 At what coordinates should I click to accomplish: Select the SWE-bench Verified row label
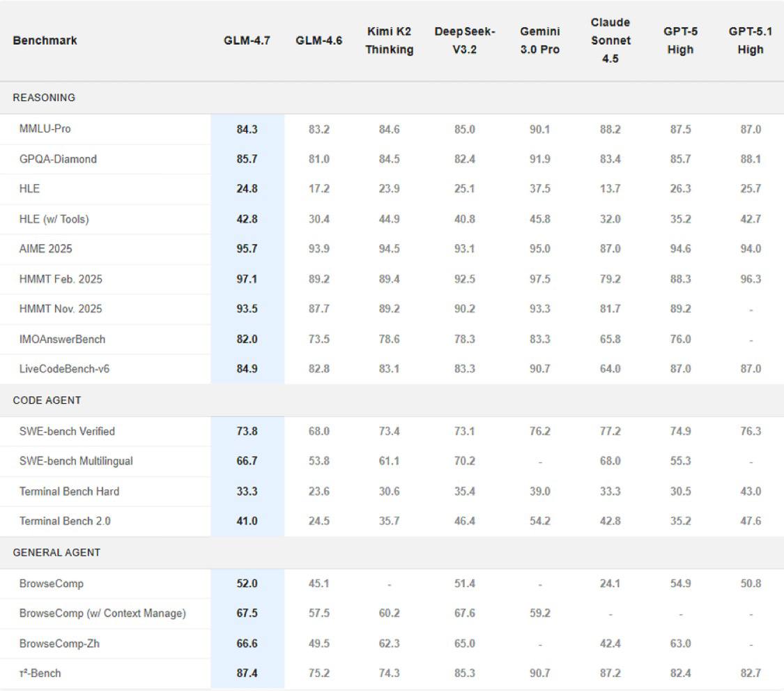(67, 431)
